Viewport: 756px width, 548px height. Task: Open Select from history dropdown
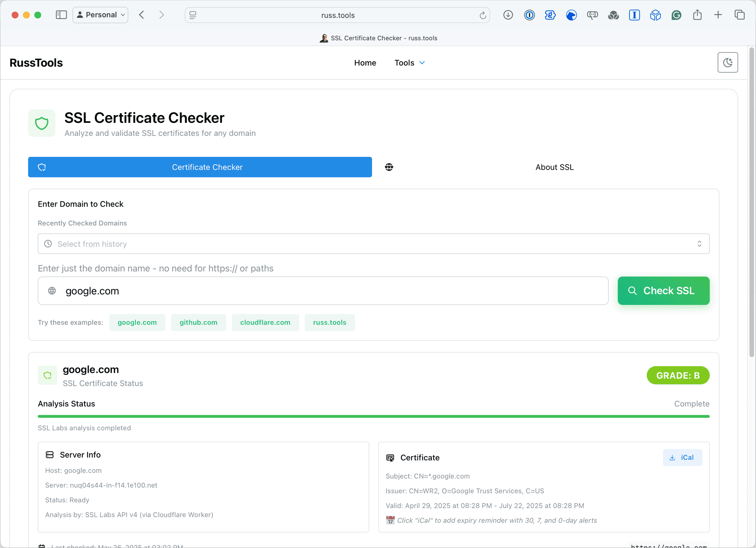pyautogui.click(x=373, y=244)
